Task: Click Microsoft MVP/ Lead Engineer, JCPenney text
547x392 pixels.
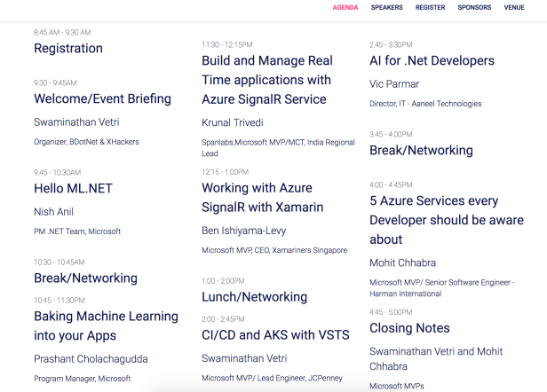Action: pos(272,378)
